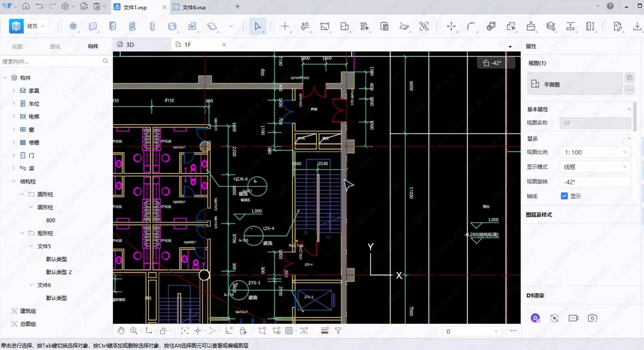Image resolution: width=644 pixels, height=350 pixels.
Task: Toggle the 轴线 显示 checkbox
Action: coord(564,196)
